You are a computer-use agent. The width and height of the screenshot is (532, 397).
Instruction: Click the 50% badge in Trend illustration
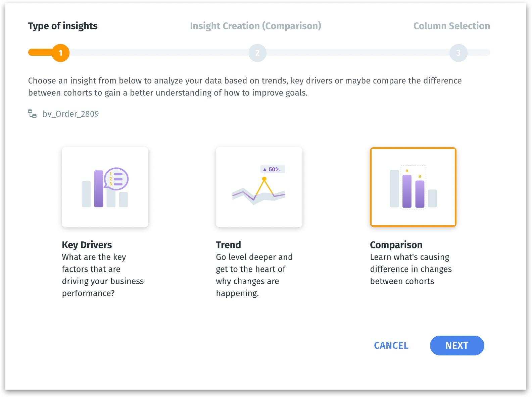(x=273, y=169)
